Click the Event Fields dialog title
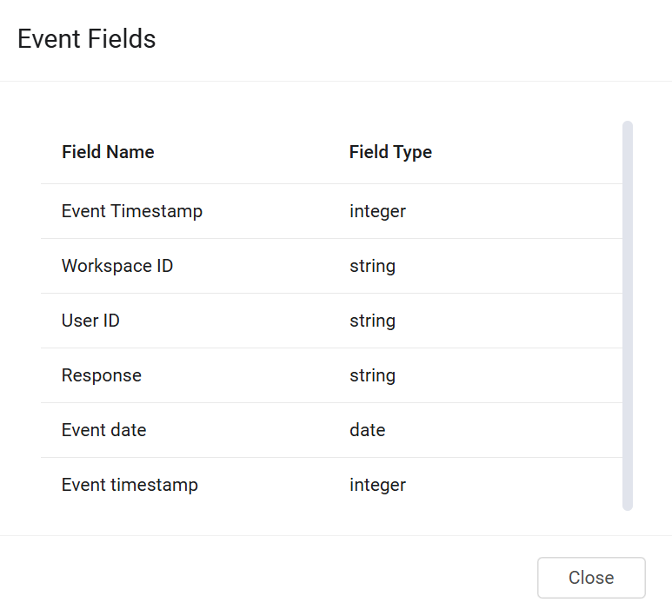The height and width of the screenshot is (616, 672). [87, 39]
